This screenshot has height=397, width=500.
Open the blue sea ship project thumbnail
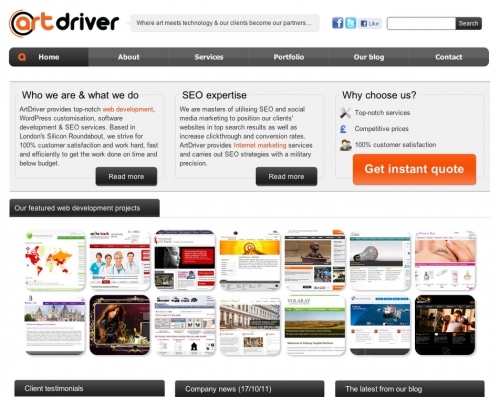pyautogui.click(x=380, y=325)
